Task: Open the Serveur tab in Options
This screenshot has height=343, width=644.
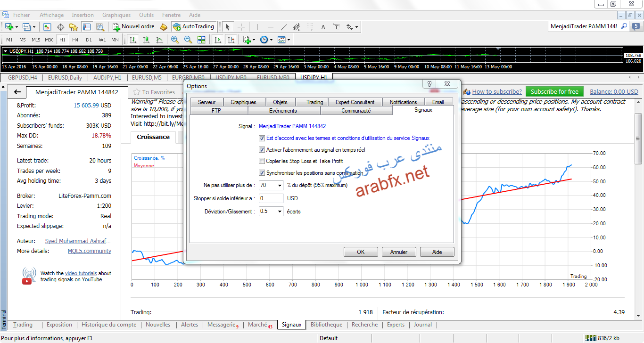Action: [x=207, y=102]
